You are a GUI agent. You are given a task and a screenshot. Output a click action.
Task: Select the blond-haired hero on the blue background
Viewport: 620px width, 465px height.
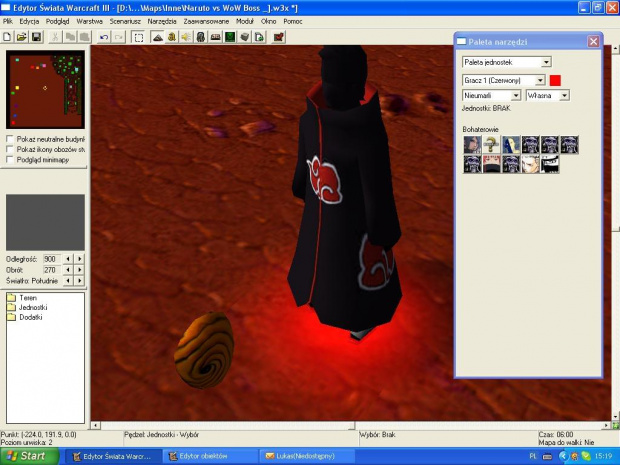(511, 144)
